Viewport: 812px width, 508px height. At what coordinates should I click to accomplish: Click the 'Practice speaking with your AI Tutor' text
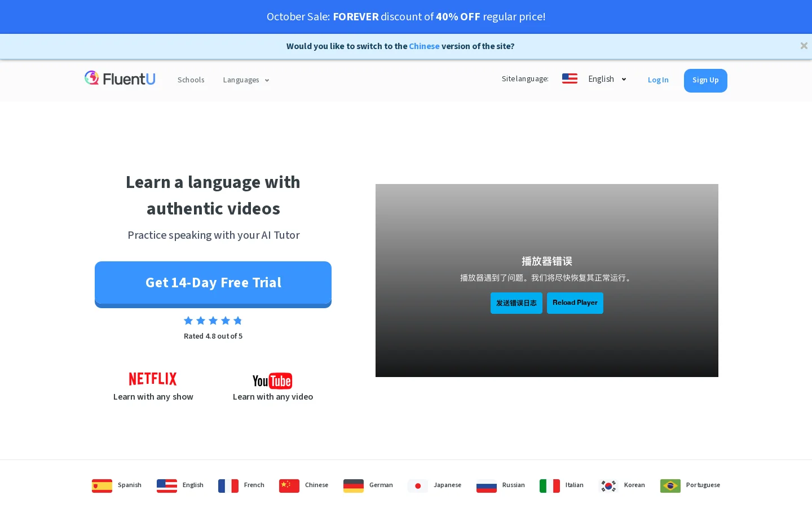pyautogui.click(x=214, y=235)
